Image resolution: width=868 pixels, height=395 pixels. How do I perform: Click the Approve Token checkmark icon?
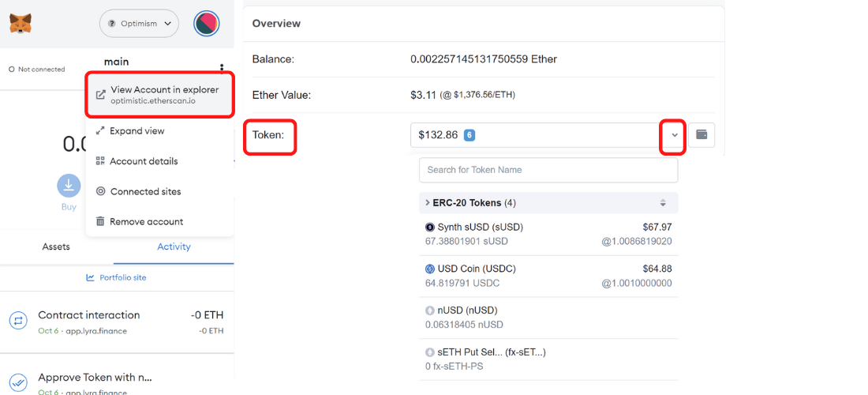17,383
